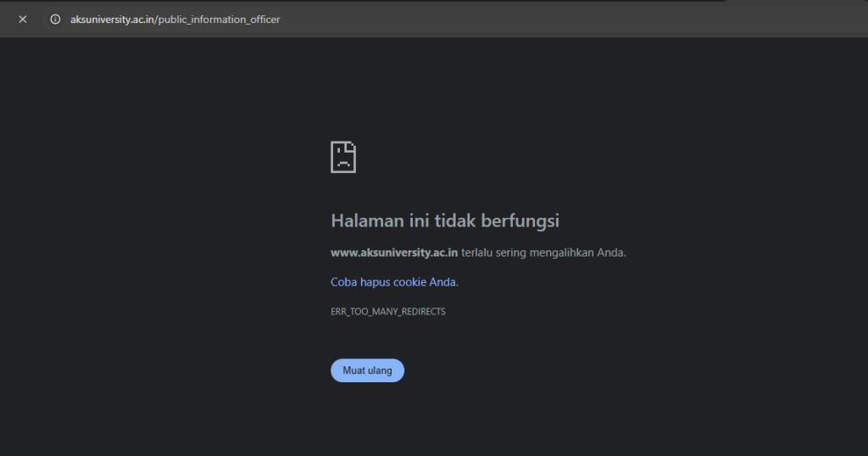Viewport: 868px width, 456px height.
Task: Click the address bar URL text
Action: [175, 19]
